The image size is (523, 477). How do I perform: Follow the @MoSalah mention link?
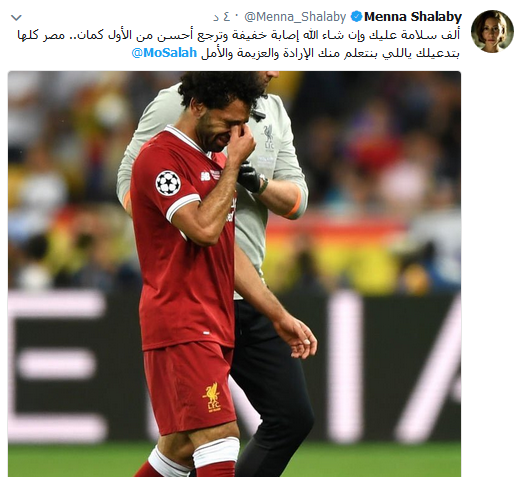tap(164, 53)
